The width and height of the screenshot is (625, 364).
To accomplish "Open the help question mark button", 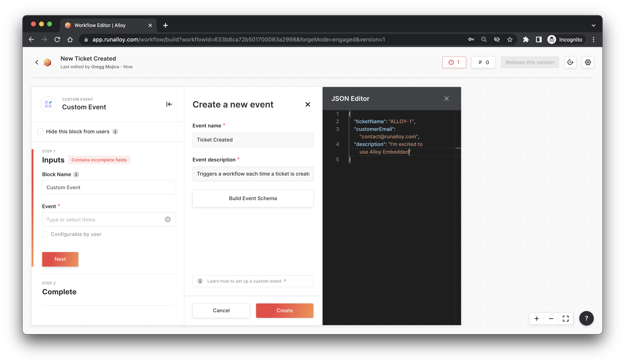I will [x=586, y=318].
